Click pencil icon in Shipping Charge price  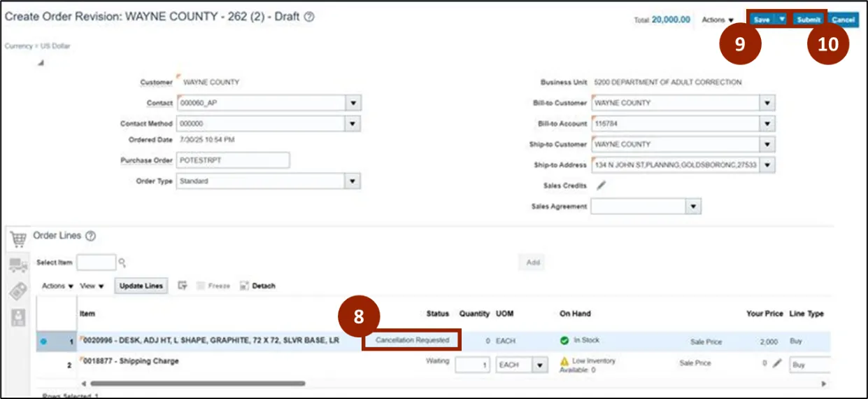pyautogui.click(x=777, y=364)
